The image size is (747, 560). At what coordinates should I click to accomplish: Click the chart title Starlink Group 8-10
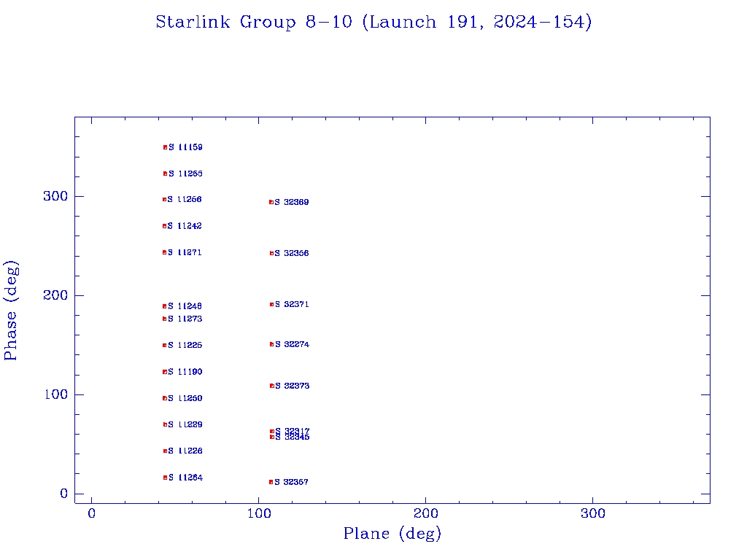[x=373, y=23]
